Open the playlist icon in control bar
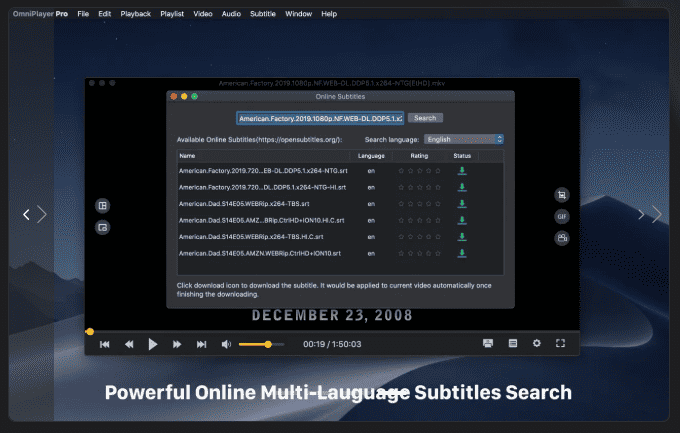Viewport: 680px width, 433px height. [x=513, y=343]
